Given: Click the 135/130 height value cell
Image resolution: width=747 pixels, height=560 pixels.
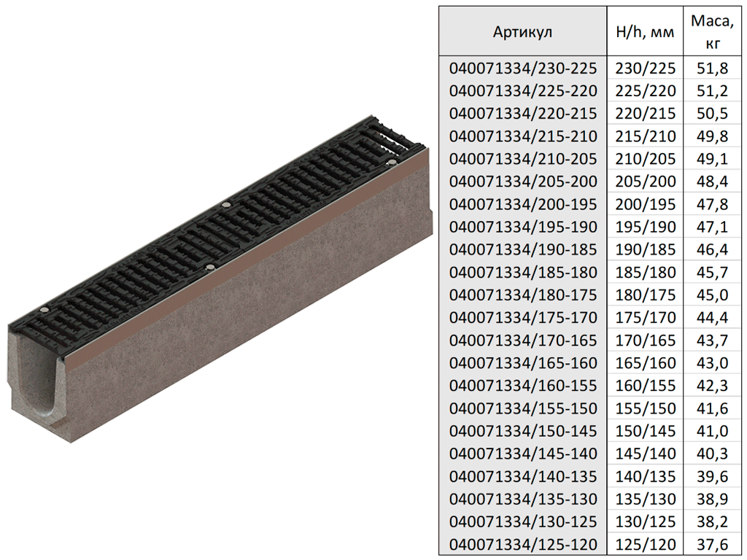Looking at the screenshot, I should (x=645, y=499).
